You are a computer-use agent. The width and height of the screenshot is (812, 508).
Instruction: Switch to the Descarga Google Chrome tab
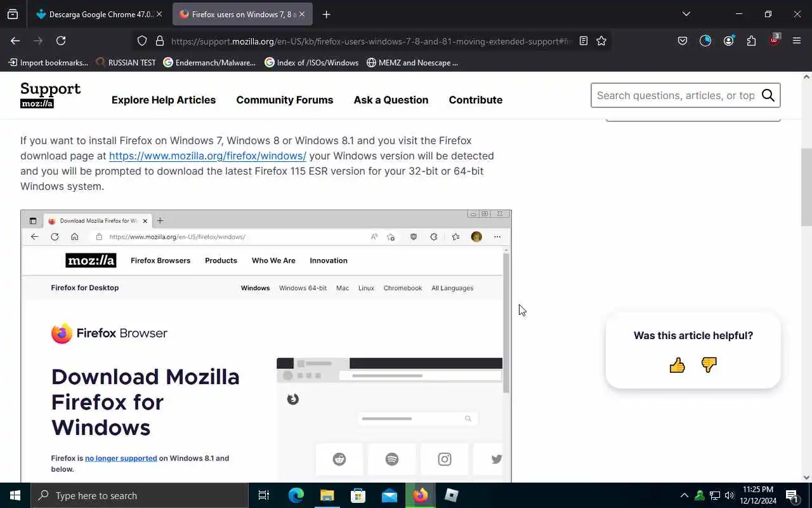99,14
